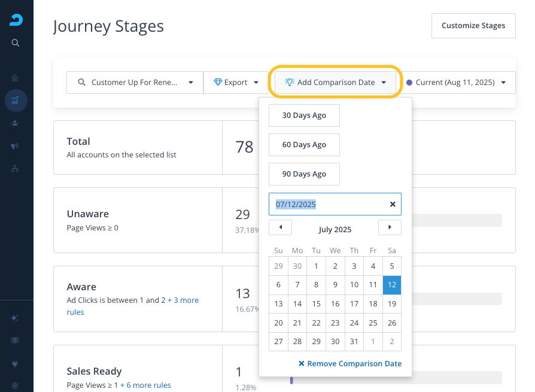Click the search icon in the sidebar
This screenshot has width=535, height=392.
[x=16, y=43]
